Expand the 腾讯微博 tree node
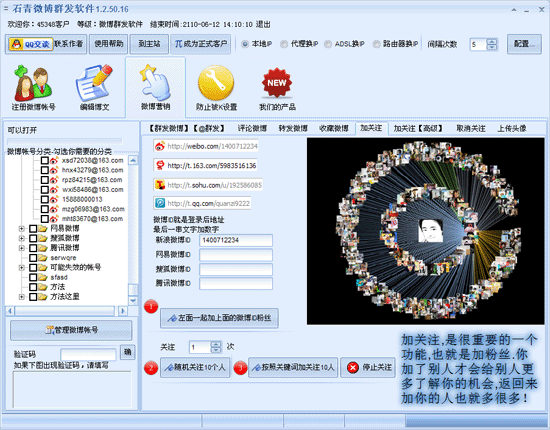Screen dimensions: 550x430 point(21,248)
